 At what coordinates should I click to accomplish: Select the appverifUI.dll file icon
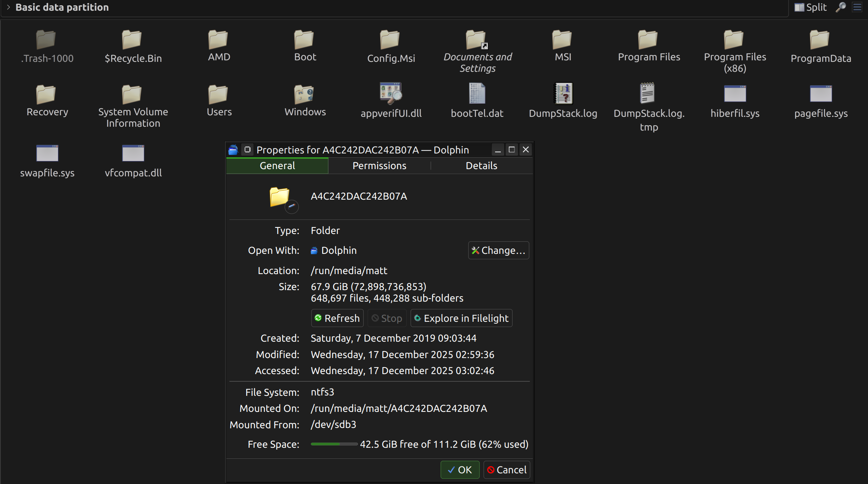pos(390,94)
